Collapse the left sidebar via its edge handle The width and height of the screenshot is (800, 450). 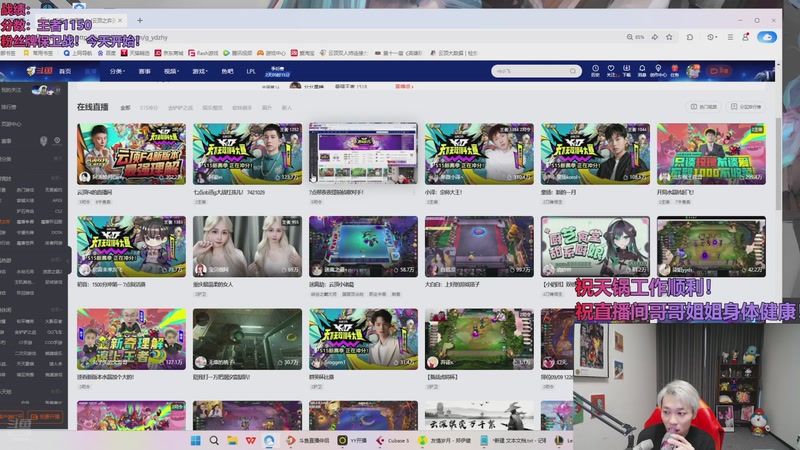coord(68,261)
